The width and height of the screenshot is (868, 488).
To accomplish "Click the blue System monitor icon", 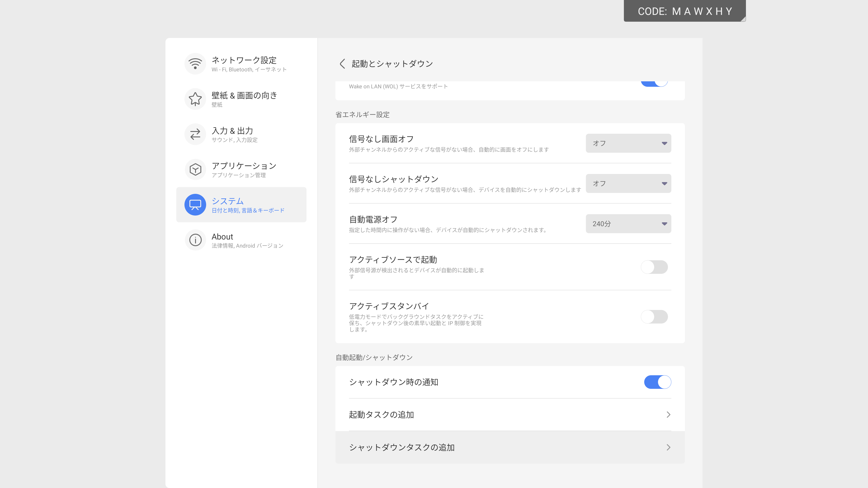I will pos(195,205).
